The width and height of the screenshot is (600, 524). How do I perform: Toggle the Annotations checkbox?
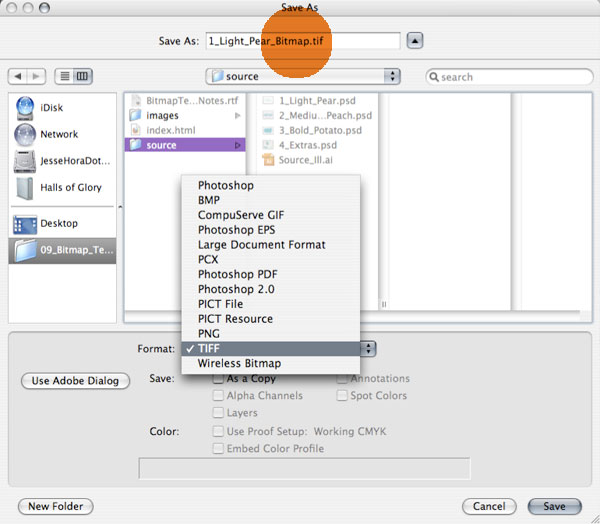342,379
